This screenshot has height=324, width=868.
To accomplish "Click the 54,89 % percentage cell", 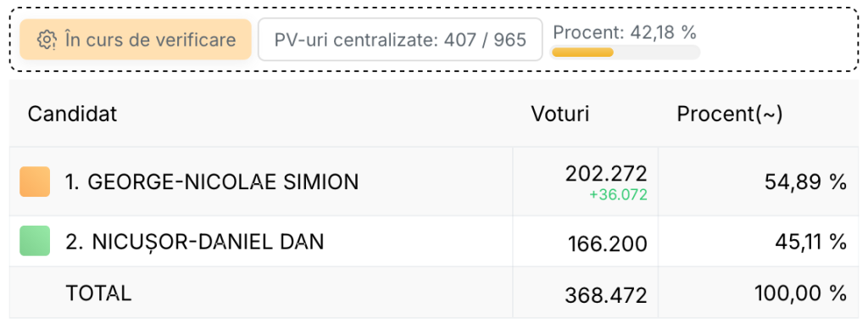I will [806, 182].
